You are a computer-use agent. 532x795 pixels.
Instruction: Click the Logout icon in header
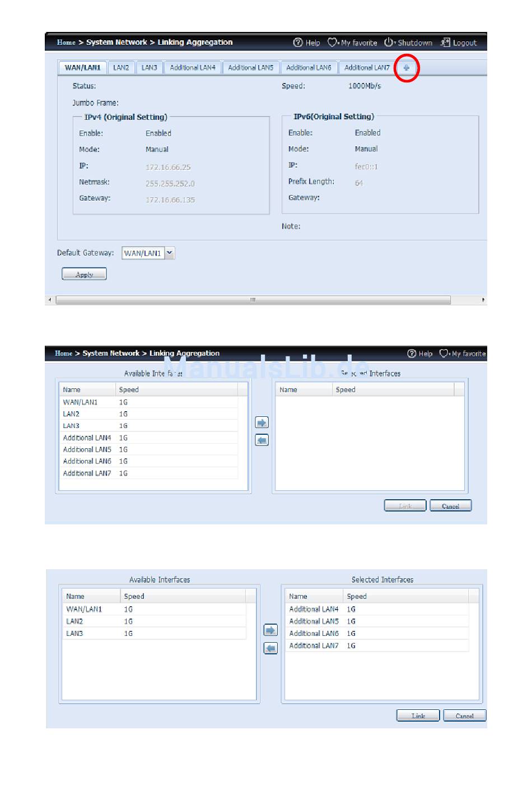click(445, 43)
